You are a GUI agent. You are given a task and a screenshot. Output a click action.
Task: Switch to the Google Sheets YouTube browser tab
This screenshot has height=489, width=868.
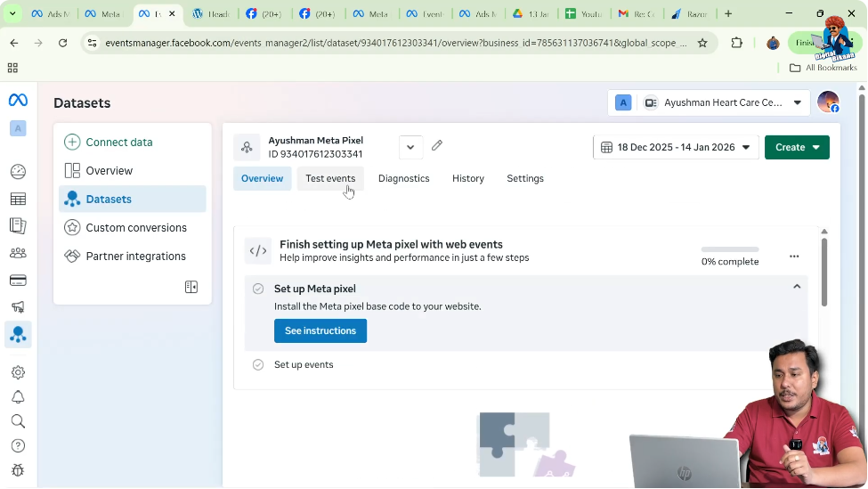[583, 13]
